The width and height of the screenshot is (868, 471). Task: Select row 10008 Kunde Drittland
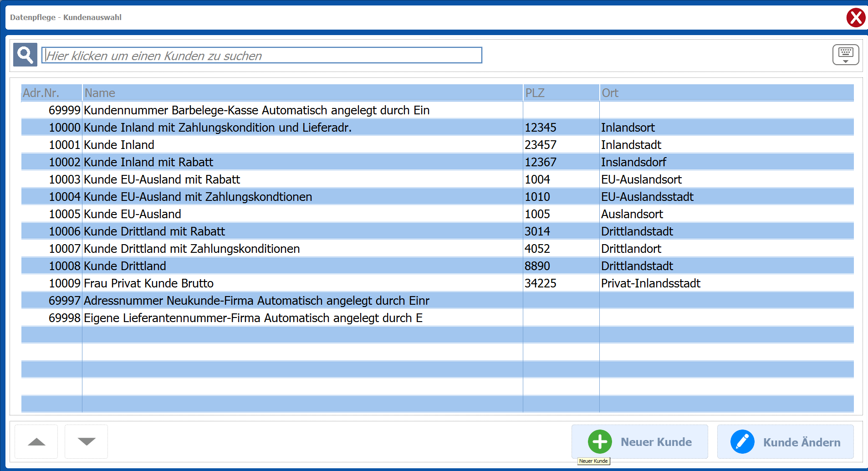125,266
